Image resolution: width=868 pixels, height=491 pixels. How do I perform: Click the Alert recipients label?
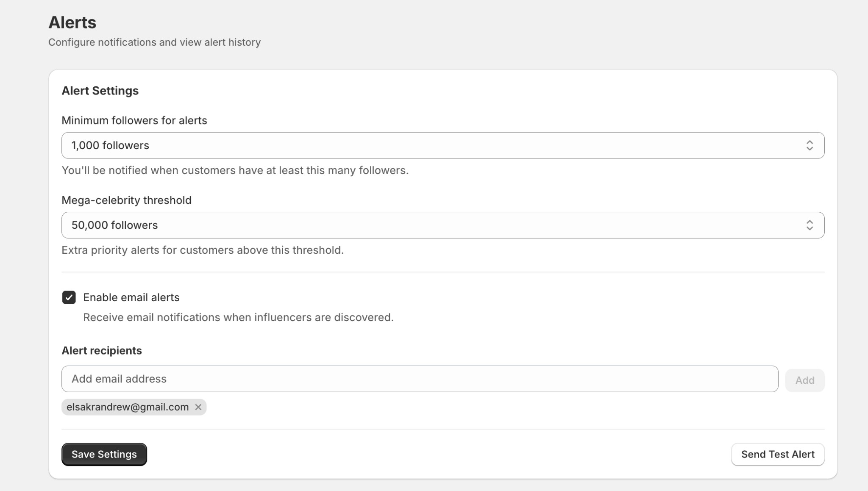(x=102, y=350)
